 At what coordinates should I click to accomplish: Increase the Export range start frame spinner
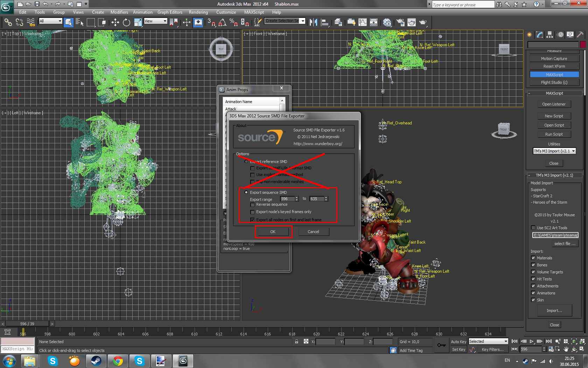coord(297,198)
